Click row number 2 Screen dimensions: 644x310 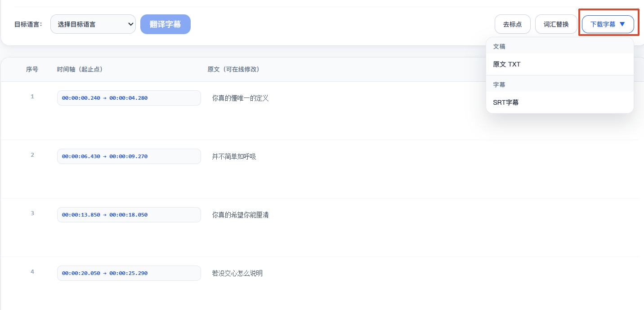click(32, 155)
